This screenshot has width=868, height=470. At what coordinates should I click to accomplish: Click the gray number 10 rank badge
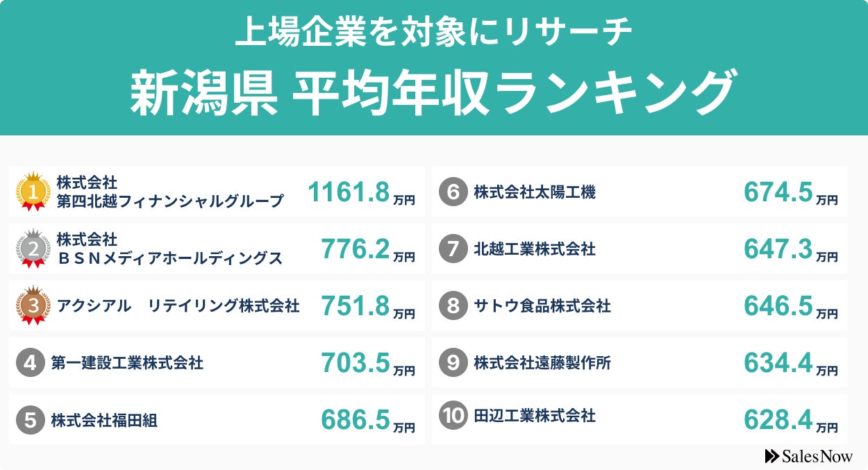coord(453,416)
